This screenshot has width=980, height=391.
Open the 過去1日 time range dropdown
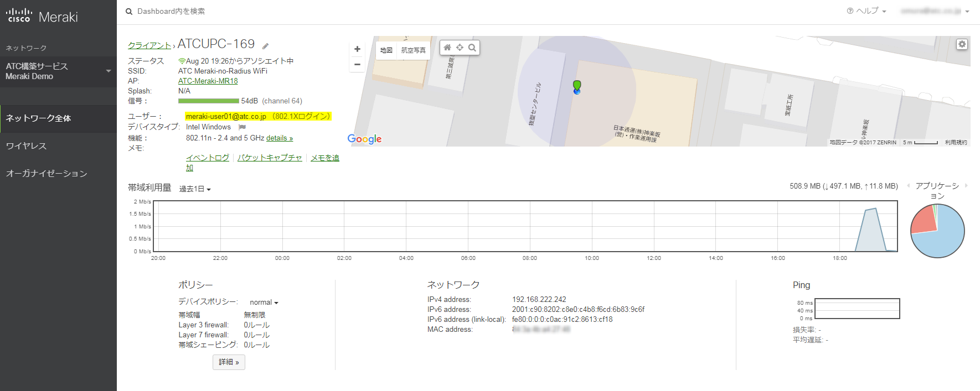(195, 189)
